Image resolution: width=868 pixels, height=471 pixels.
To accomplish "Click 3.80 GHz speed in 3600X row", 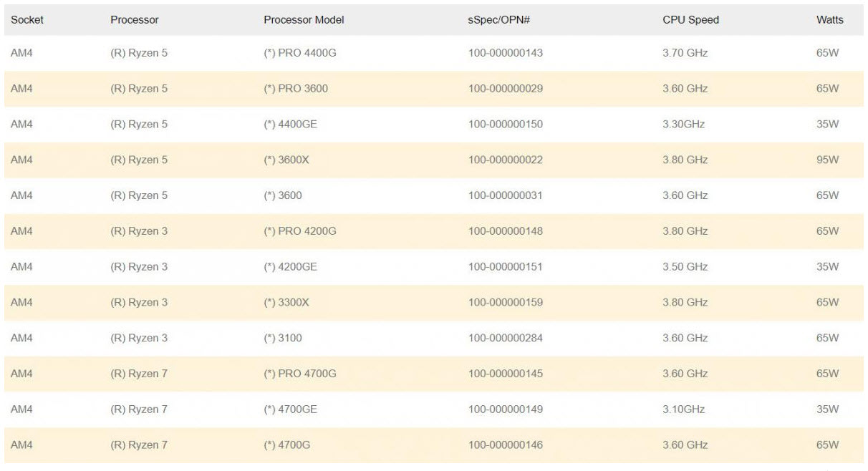I will (x=685, y=160).
